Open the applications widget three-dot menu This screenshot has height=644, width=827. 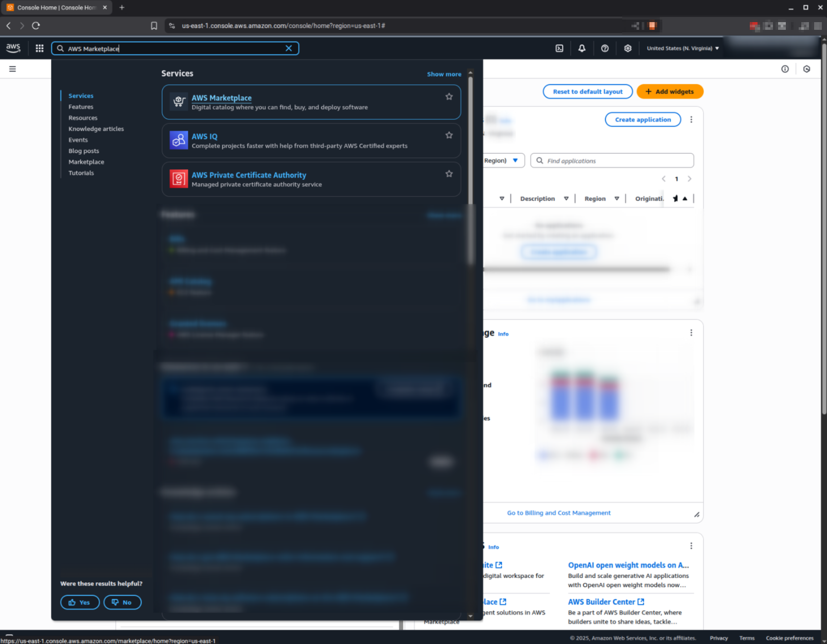[691, 119]
